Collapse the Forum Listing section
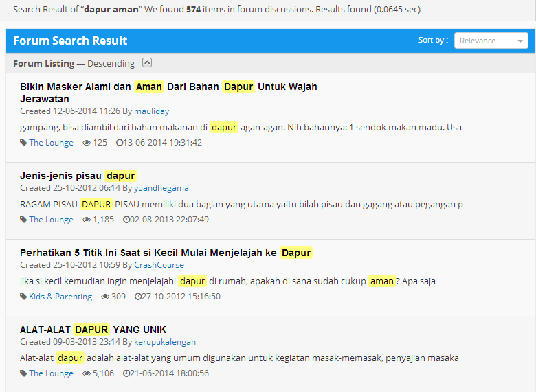The image size is (536, 392). tap(147, 63)
